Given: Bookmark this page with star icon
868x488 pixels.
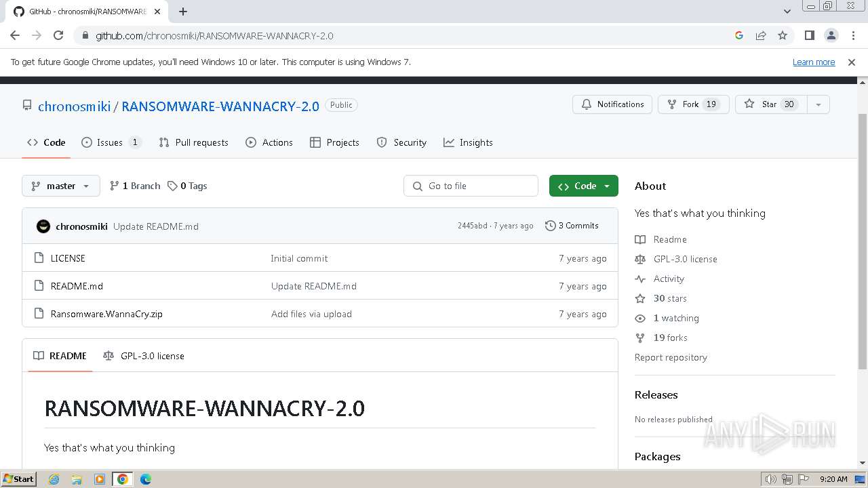Looking at the screenshot, I should tap(783, 35).
